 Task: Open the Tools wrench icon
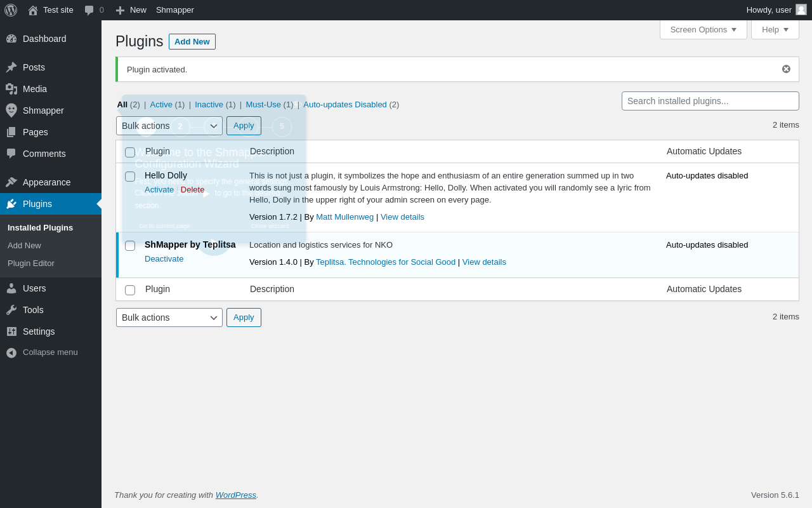pyautogui.click(x=11, y=310)
